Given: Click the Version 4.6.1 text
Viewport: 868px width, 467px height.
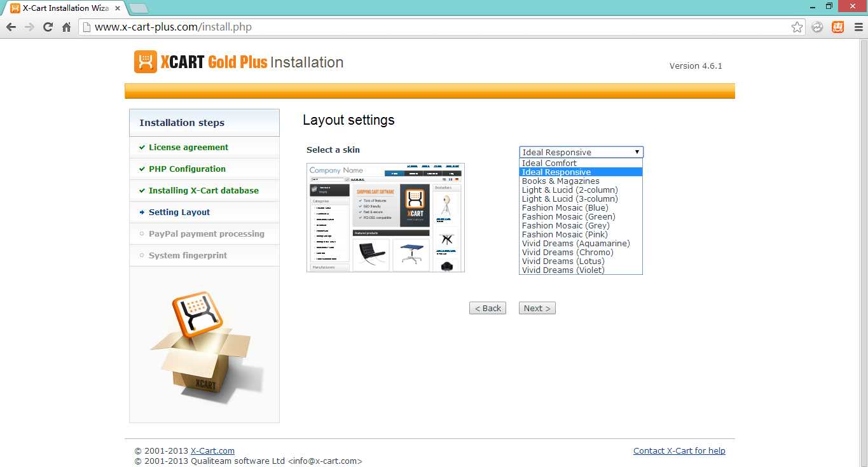Looking at the screenshot, I should [x=696, y=66].
